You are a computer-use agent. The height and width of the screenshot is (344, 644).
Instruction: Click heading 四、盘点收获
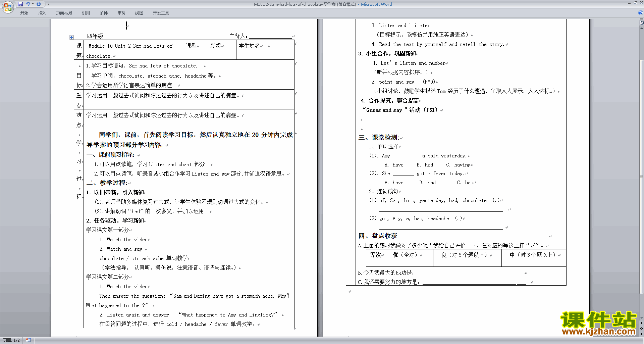(x=378, y=236)
